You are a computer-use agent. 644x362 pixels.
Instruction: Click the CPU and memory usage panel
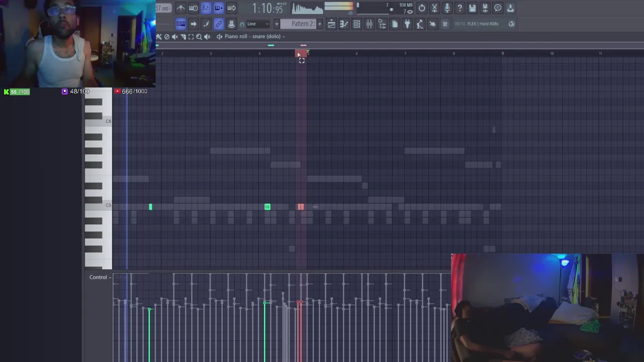click(x=385, y=8)
